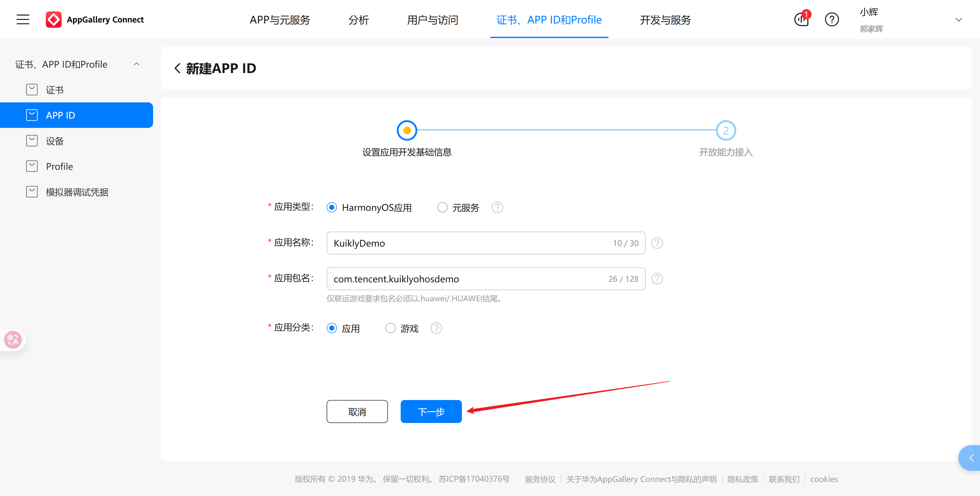Click the help question mark icon in header

click(832, 19)
